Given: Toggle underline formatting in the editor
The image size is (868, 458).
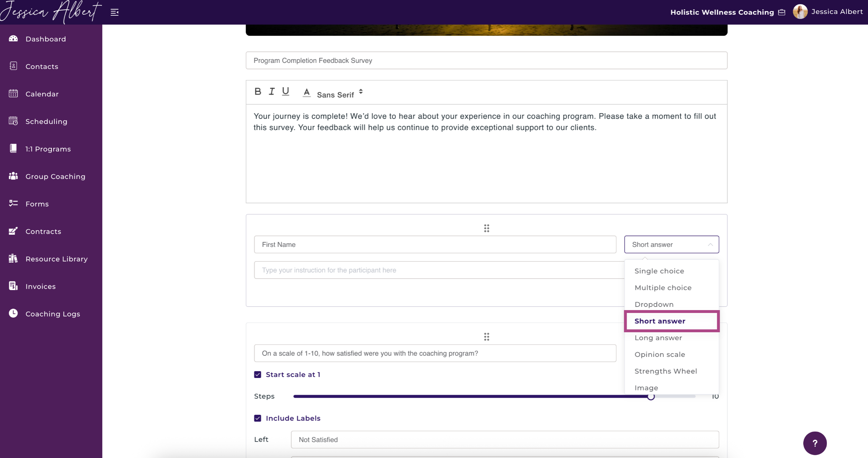Looking at the screenshot, I should (x=285, y=91).
